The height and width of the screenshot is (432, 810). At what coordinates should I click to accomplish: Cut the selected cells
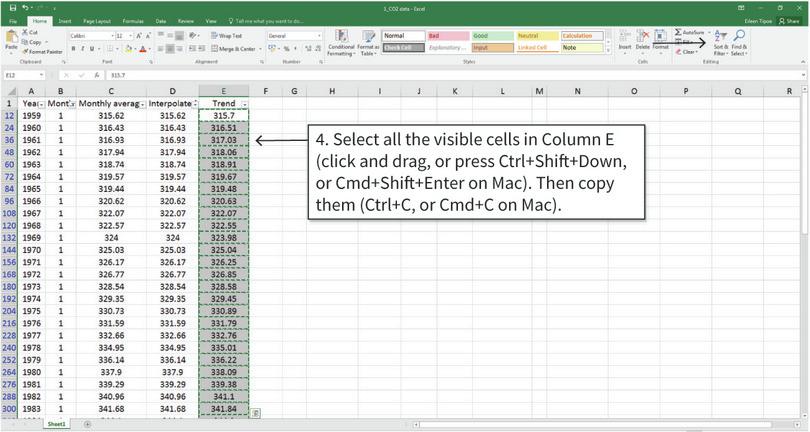click(x=30, y=32)
